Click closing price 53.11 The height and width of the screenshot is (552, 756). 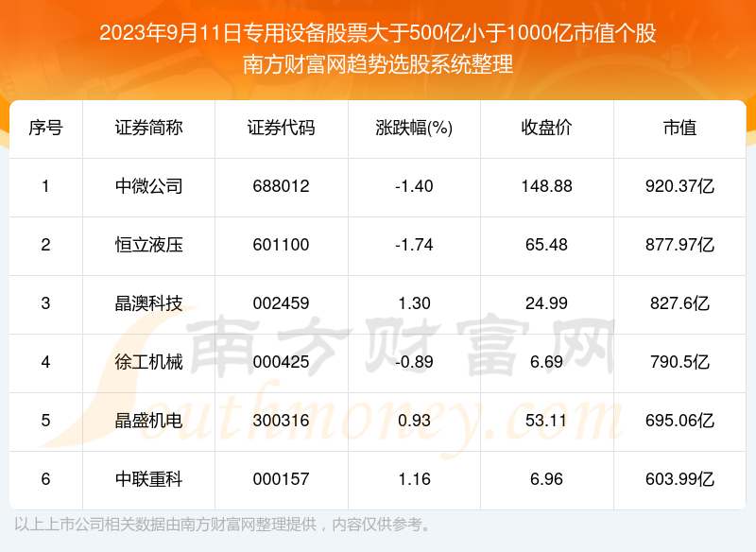click(547, 421)
